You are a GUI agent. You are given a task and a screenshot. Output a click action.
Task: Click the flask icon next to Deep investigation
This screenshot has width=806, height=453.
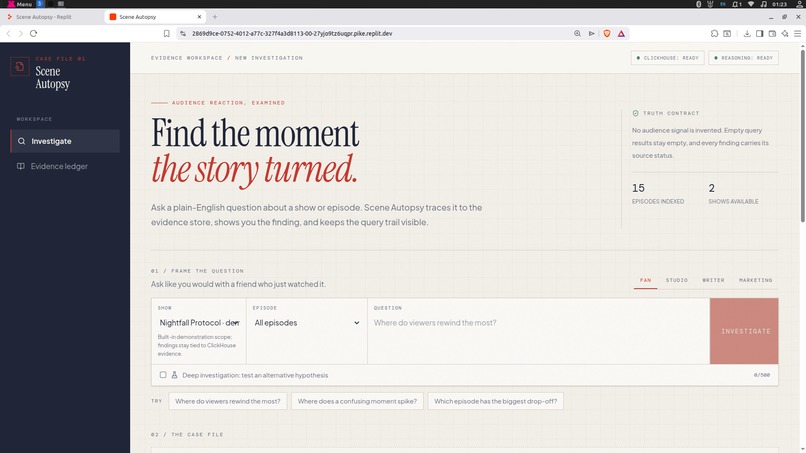click(x=174, y=375)
